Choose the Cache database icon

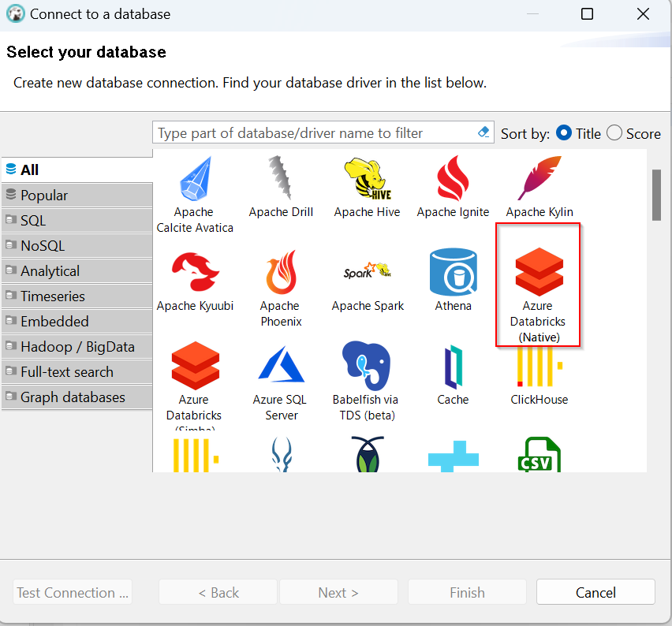coord(453,367)
